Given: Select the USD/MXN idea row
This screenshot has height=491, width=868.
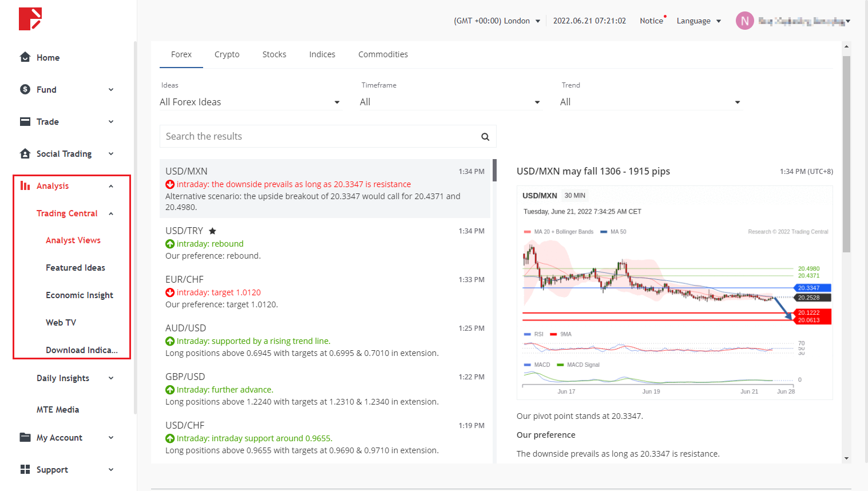Looking at the screenshot, I should 325,189.
